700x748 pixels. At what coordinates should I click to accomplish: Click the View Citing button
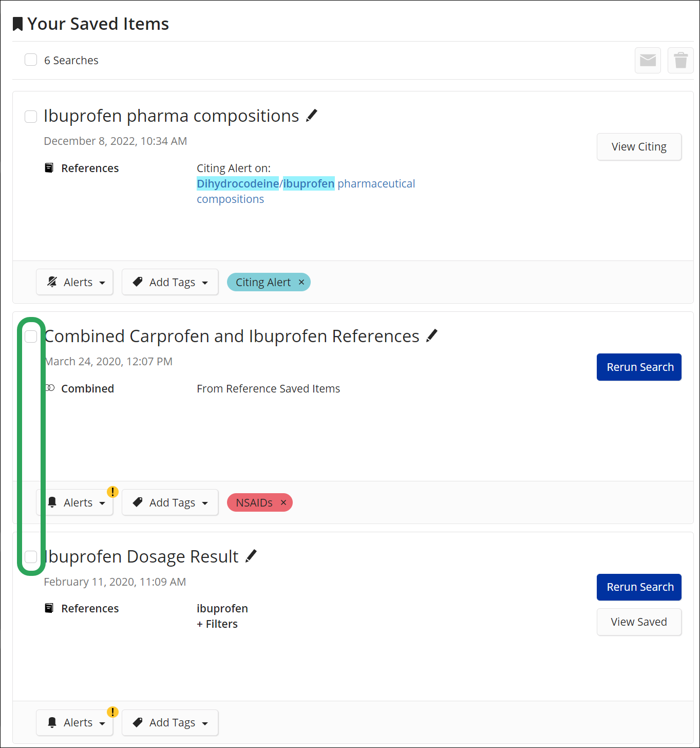point(639,147)
